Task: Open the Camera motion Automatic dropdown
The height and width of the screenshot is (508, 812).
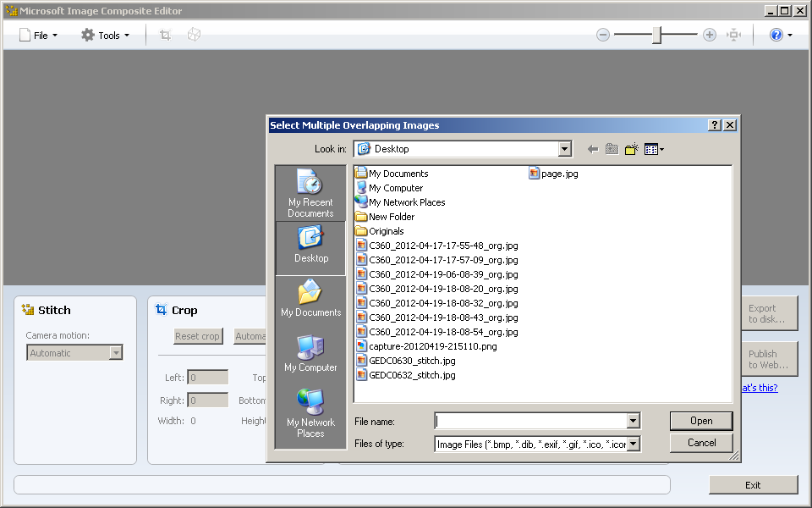Action: tap(74, 353)
